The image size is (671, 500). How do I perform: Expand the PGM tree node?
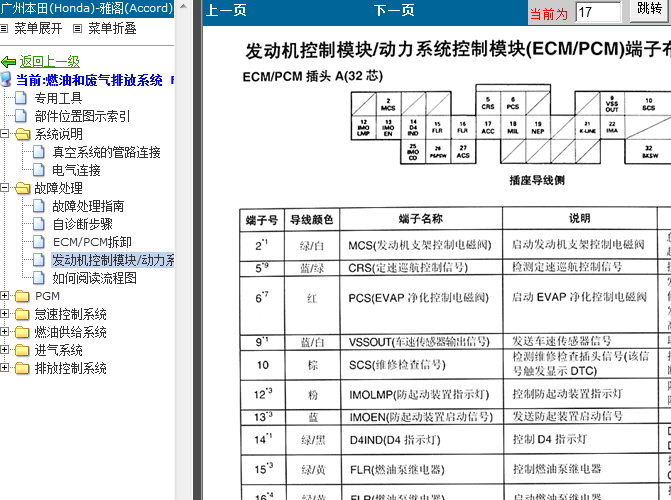point(4,296)
